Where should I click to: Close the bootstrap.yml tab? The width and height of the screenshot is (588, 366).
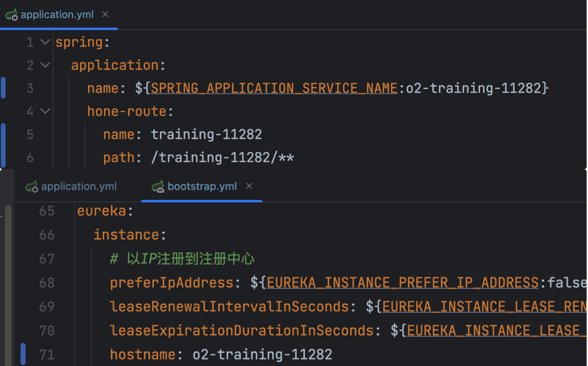249,186
